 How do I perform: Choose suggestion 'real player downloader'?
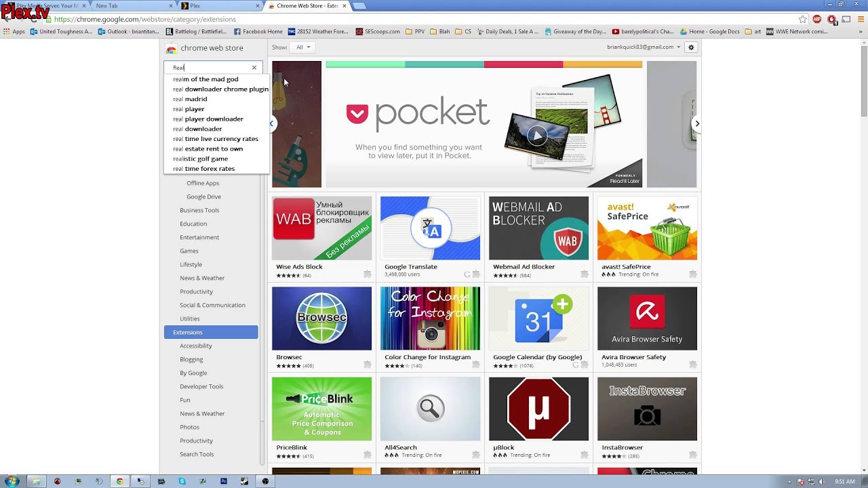208,119
